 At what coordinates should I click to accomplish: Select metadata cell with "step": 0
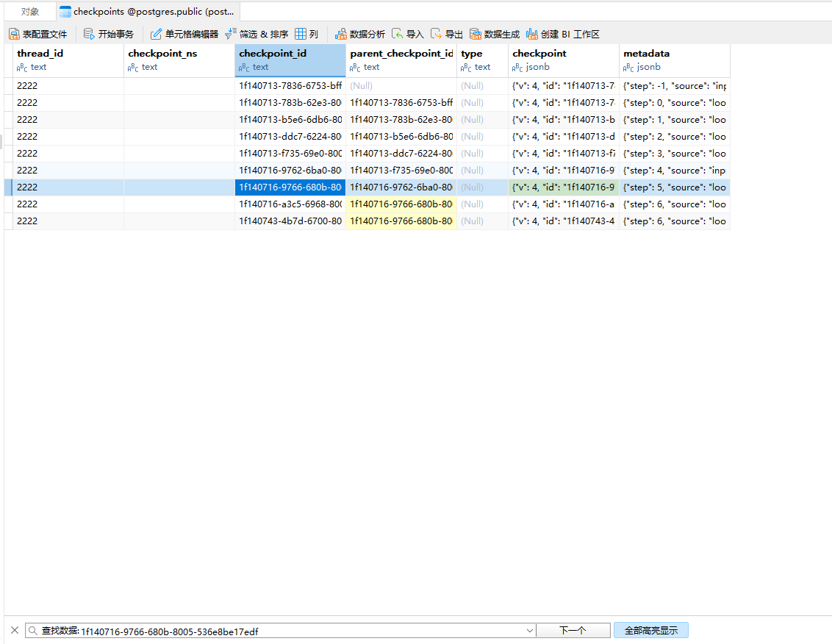(675, 103)
